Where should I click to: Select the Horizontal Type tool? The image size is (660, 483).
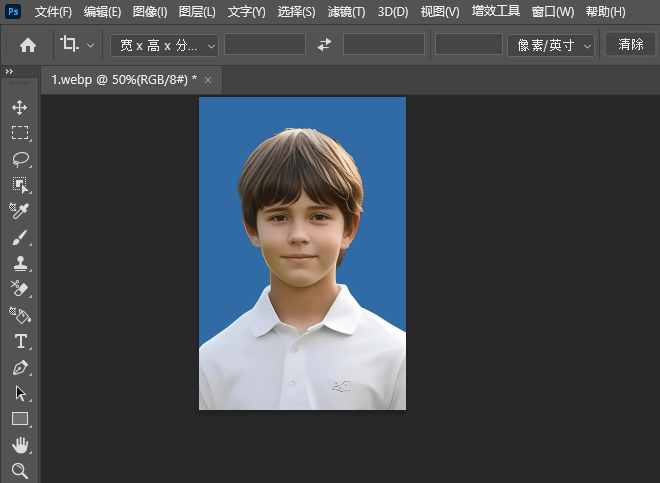point(20,342)
